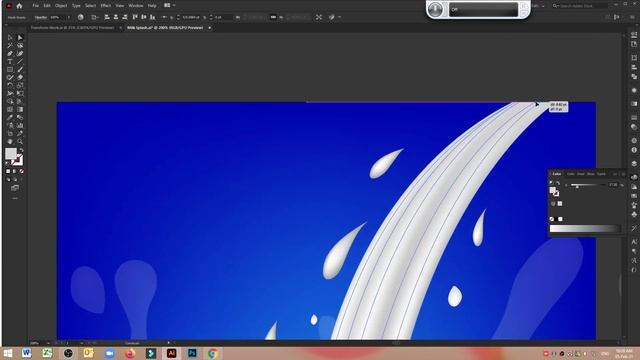Viewport: 640px width, 360px height.
Task: Select the Hand tool
Action: 10,141
